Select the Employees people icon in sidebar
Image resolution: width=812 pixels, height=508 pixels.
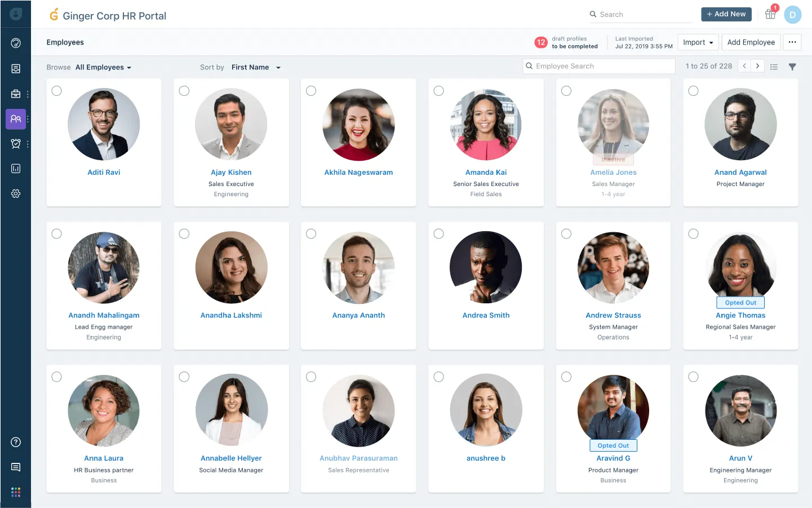point(16,119)
